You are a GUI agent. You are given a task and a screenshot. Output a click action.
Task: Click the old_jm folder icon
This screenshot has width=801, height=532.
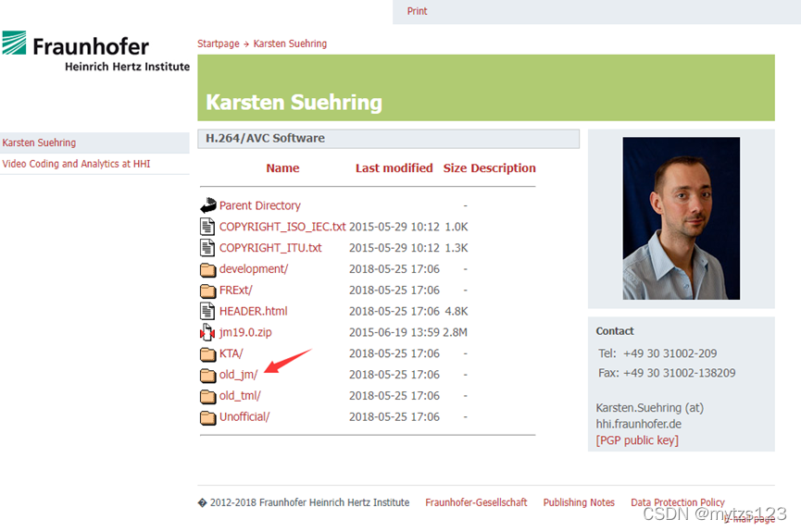(x=207, y=376)
